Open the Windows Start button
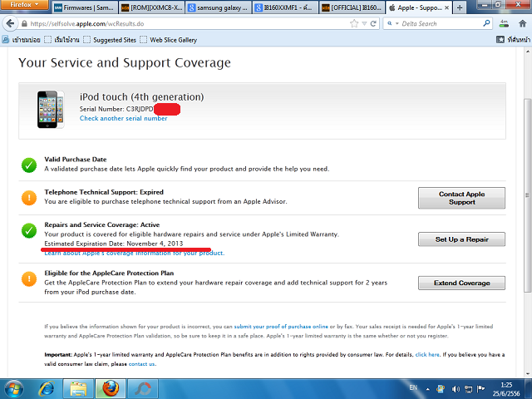The height and width of the screenshot is (399, 532). tap(14, 389)
